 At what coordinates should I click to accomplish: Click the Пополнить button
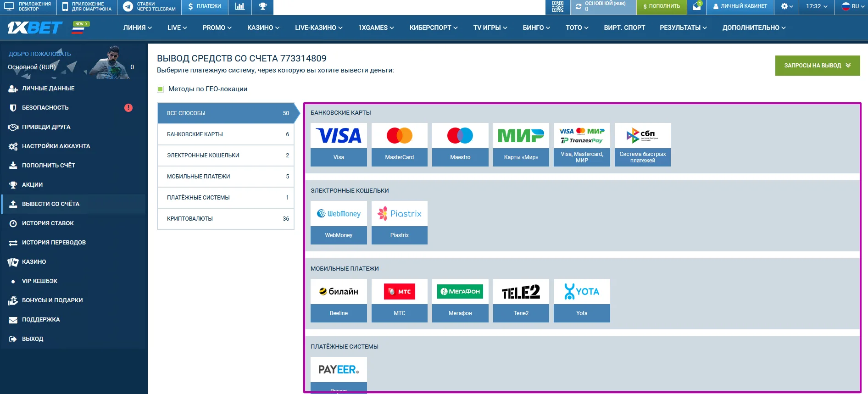pyautogui.click(x=662, y=6)
